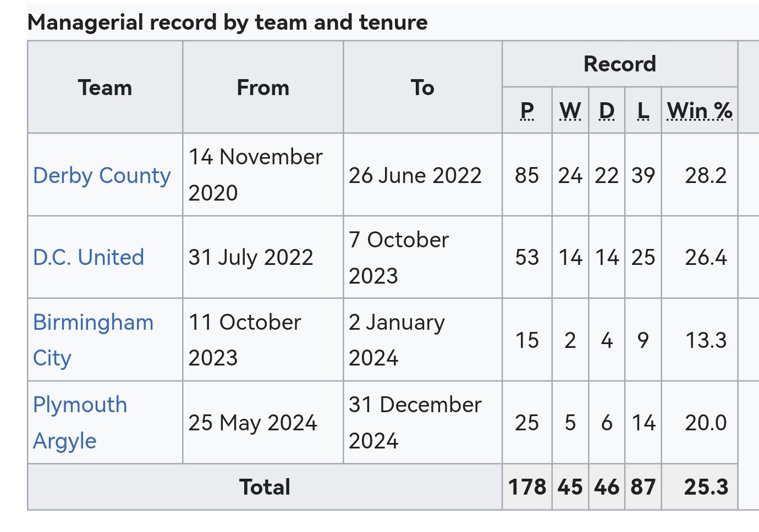Open the Derby County link
Viewport: 759px width, 532px height.
coord(102,176)
